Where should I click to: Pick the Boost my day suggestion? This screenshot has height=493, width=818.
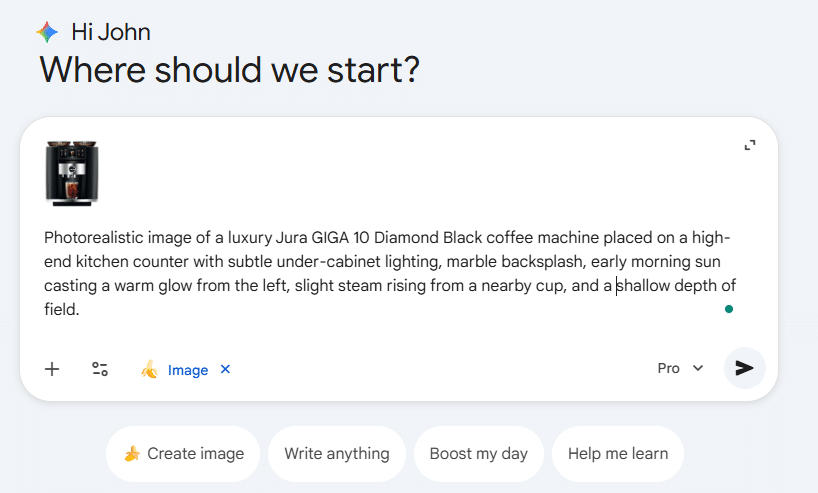coord(478,454)
